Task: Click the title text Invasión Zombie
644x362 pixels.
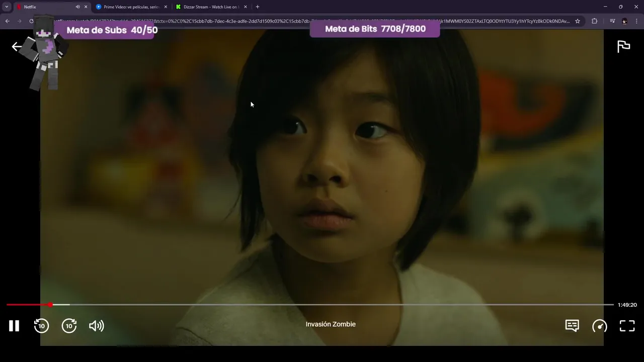Action: coord(331,324)
